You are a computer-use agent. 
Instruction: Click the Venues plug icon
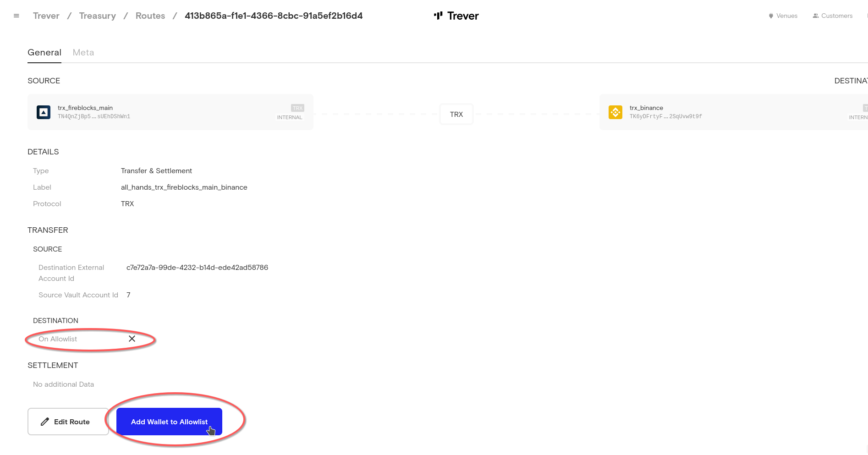coord(771,16)
